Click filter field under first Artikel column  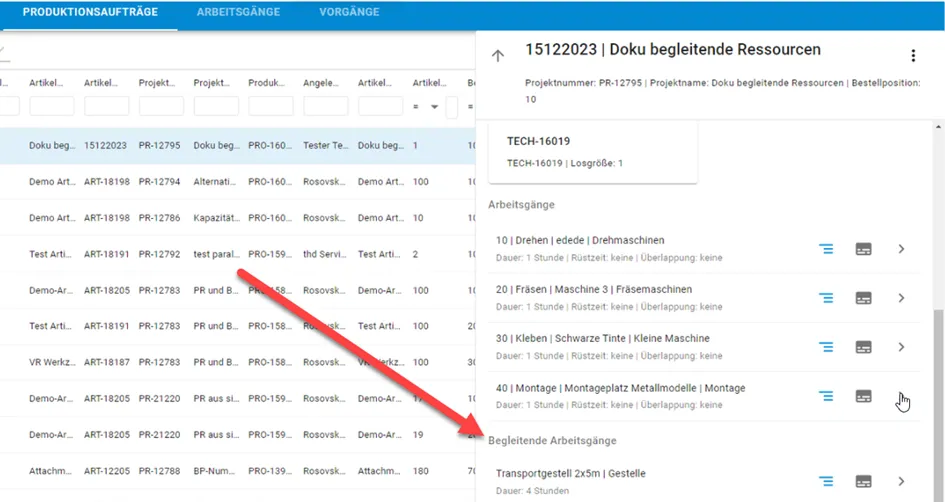(52, 106)
